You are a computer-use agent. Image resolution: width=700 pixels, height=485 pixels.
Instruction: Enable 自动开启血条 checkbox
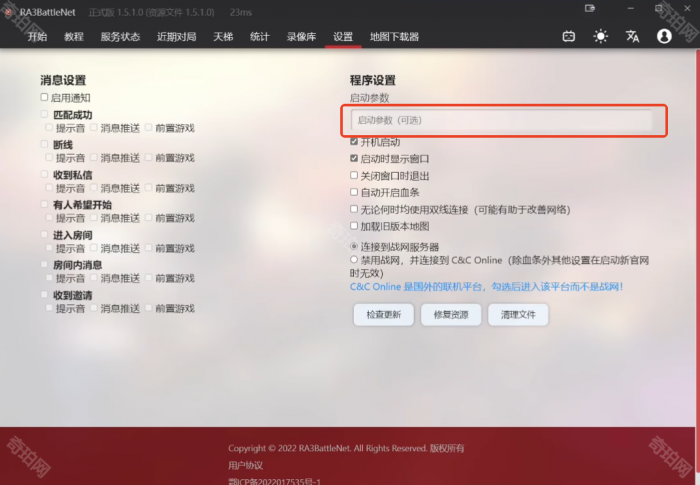[354, 192]
